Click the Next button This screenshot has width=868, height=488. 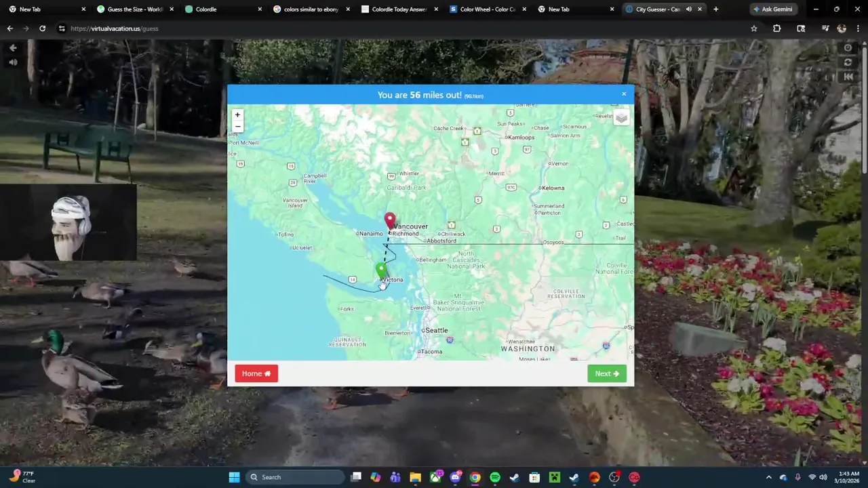(x=607, y=373)
